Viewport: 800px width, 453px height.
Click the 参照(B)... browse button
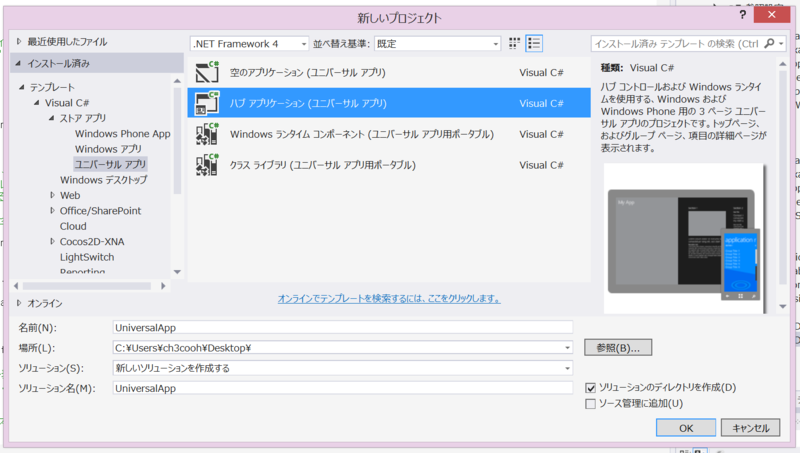click(618, 348)
